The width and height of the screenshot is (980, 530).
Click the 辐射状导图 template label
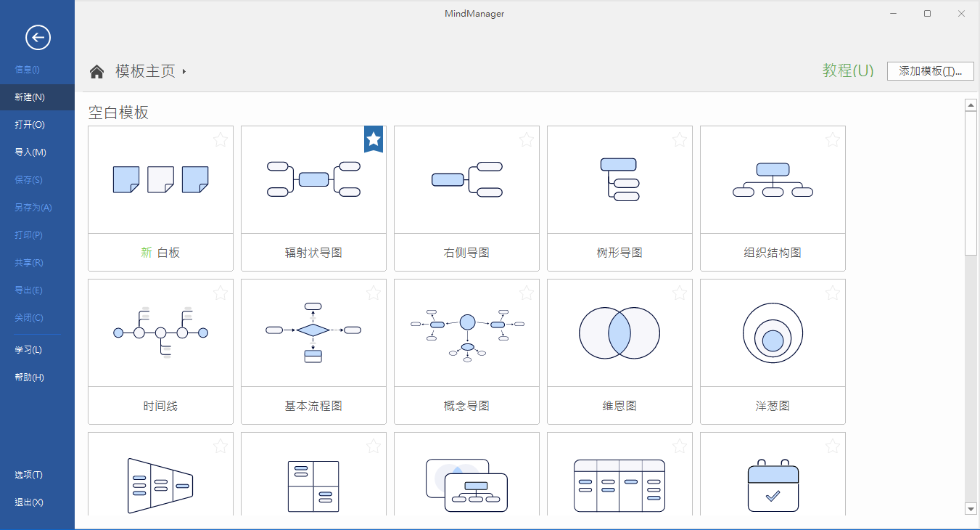313,253
